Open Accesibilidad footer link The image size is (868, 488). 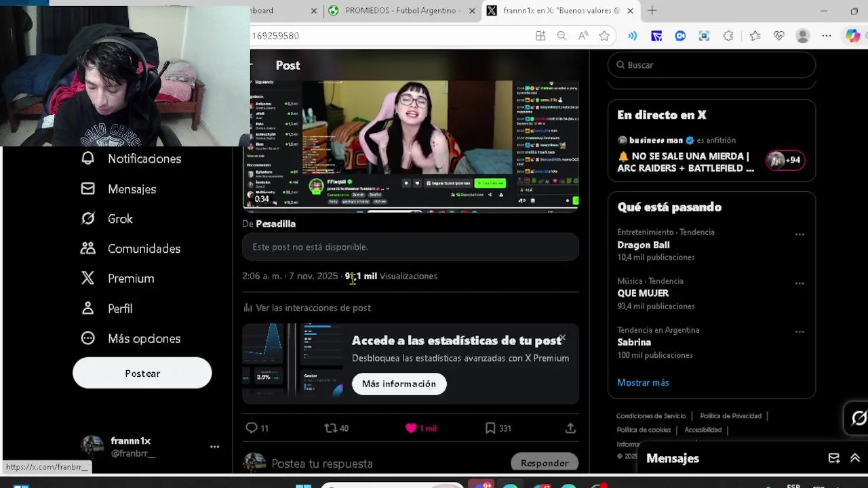[x=703, y=430]
